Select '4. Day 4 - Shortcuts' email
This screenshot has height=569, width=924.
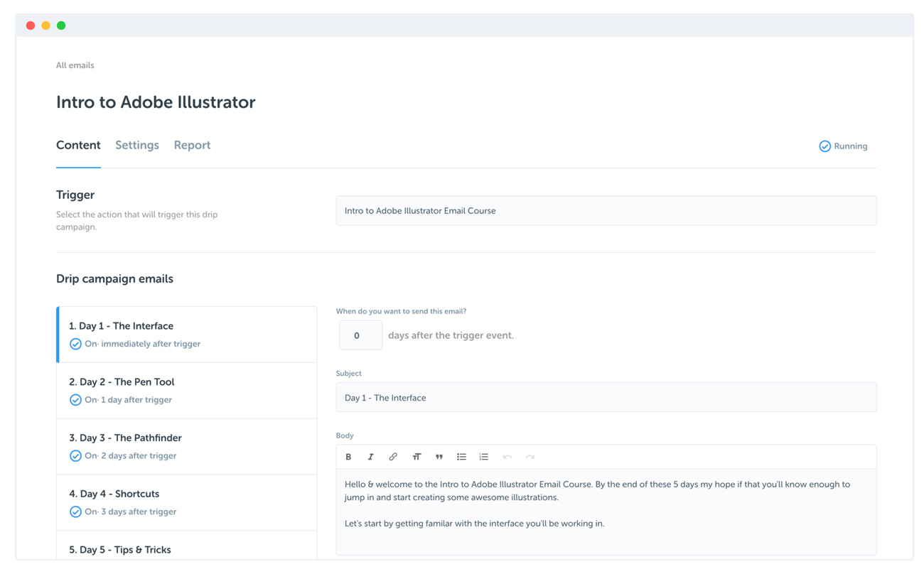tap(187, 503)
